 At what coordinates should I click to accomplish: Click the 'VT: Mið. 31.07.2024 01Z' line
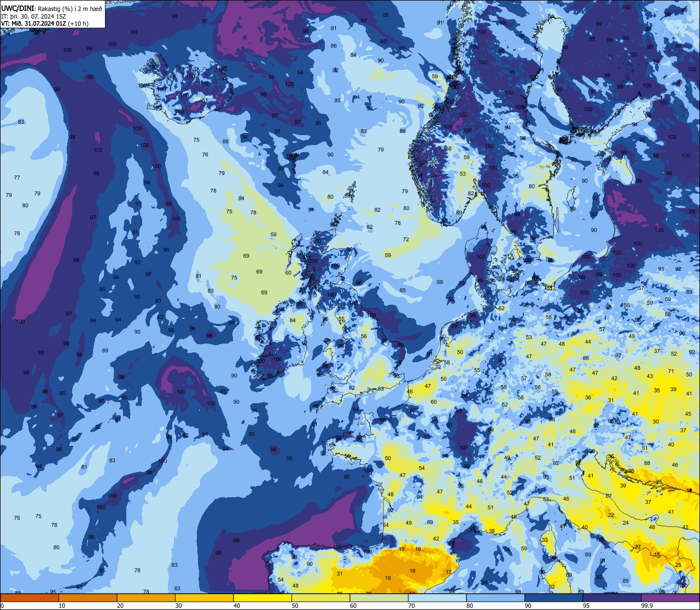pos(34,24)
